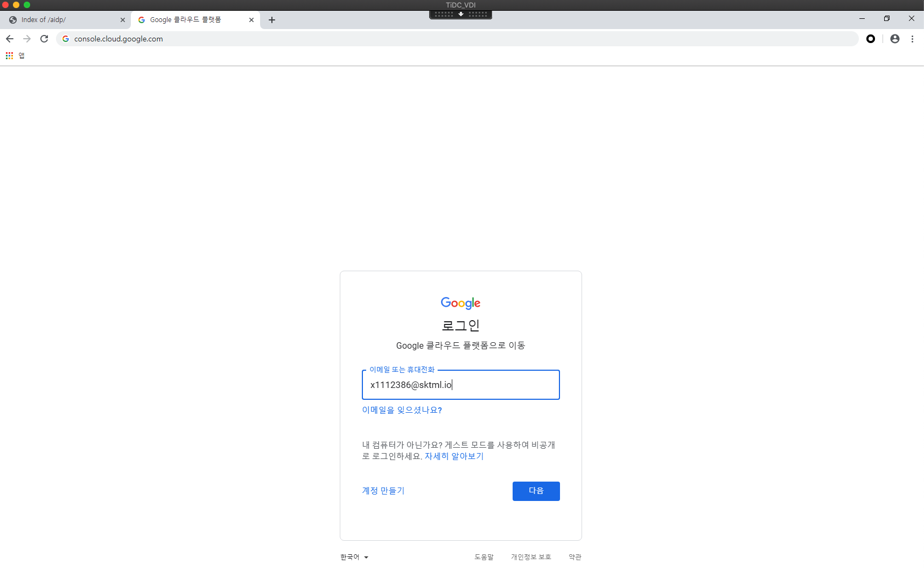Screen dimensions: 924x572
Task: Open the Chrome profile avatar icon
Action: (894, 39)
